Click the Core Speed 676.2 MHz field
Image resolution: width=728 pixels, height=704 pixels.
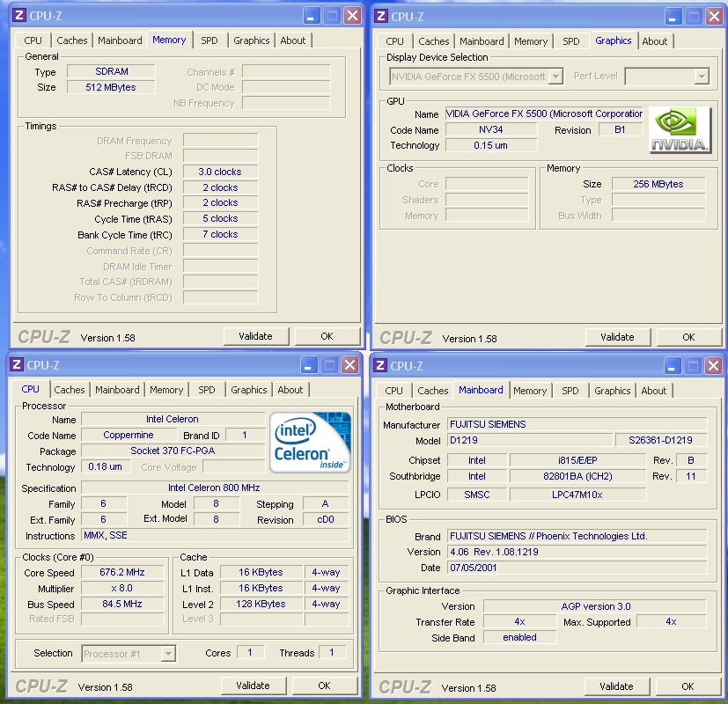pyautogui.click(x=121, y=572)
